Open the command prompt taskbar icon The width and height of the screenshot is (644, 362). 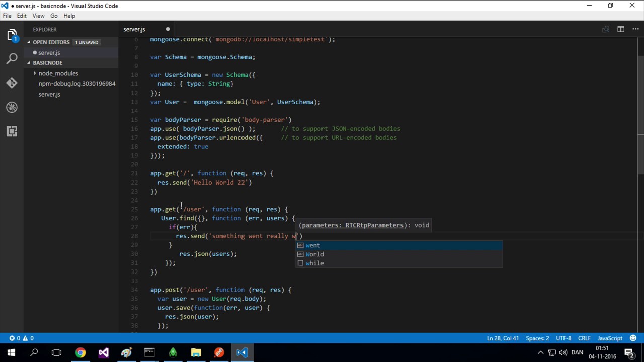149,353
